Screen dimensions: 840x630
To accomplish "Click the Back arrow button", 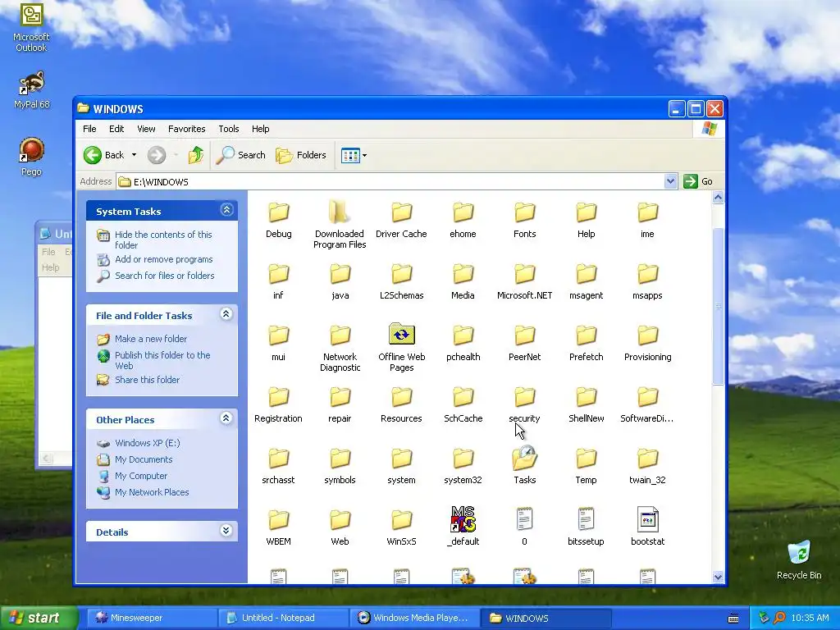I will coord(92,155).
